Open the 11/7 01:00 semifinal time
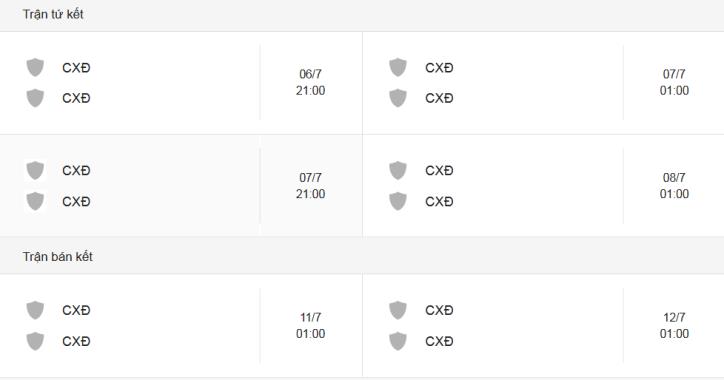This screenshot has height=380, width=724. [x=310, y=326]
